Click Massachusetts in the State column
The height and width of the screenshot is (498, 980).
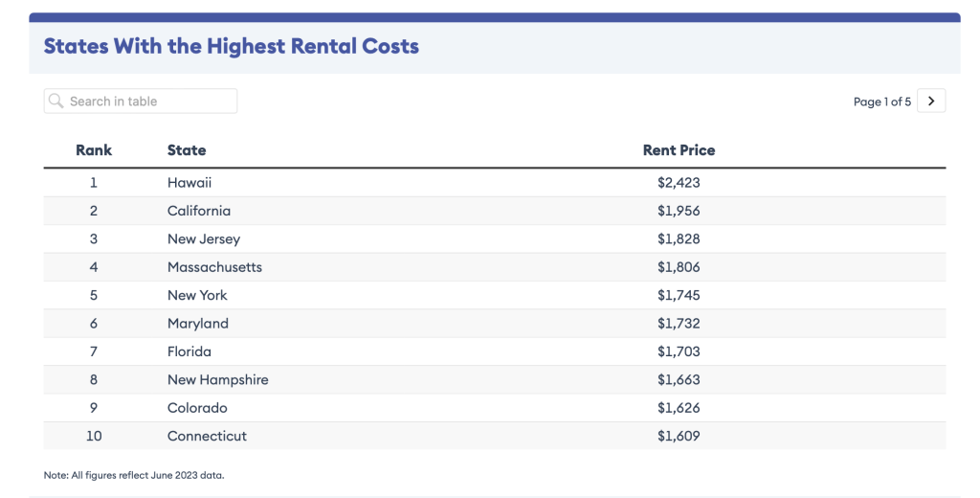tap(214, 267)
